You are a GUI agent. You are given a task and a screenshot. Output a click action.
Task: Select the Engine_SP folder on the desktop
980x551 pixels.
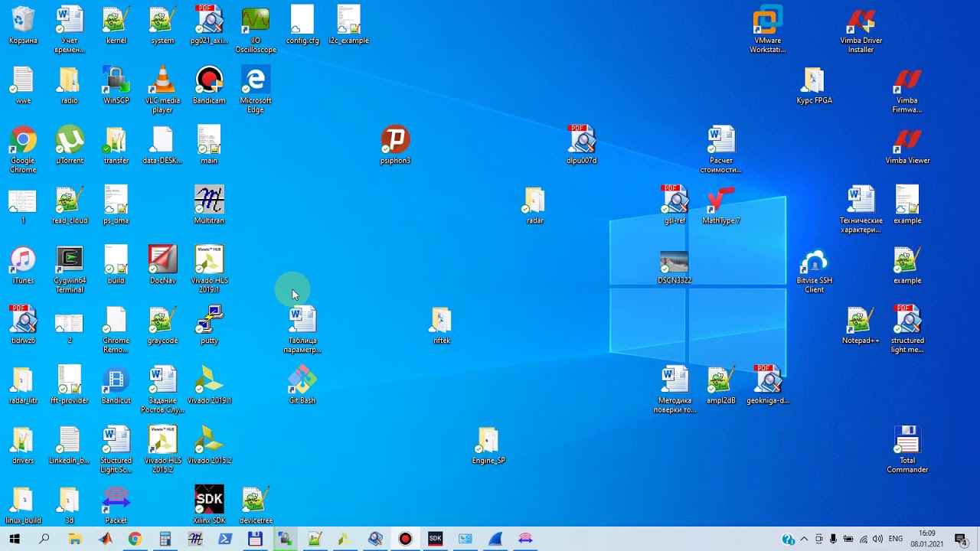click(488, 445)
